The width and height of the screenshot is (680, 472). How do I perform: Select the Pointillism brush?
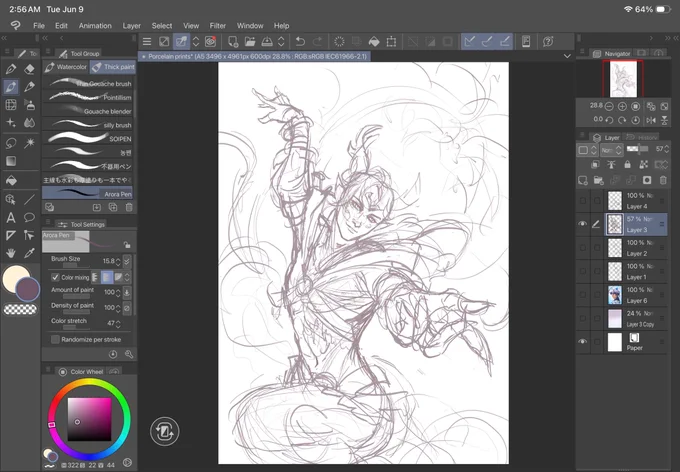(x=88, y=97)
